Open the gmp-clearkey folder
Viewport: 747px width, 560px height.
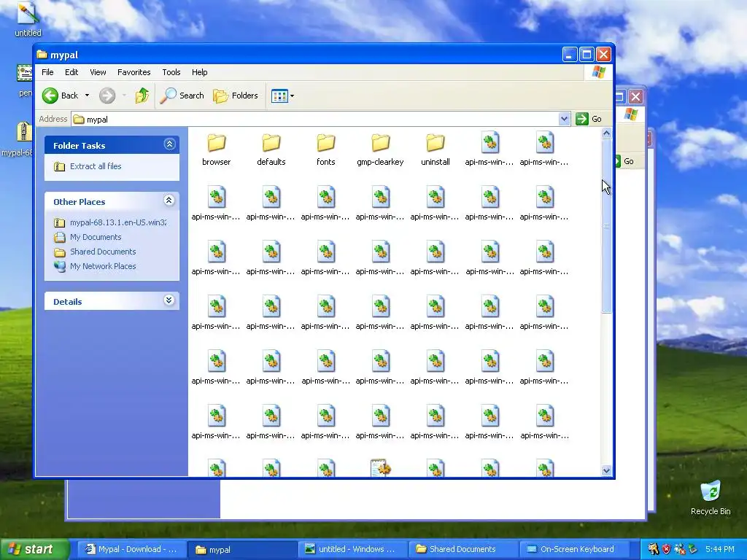pos(380,149)
